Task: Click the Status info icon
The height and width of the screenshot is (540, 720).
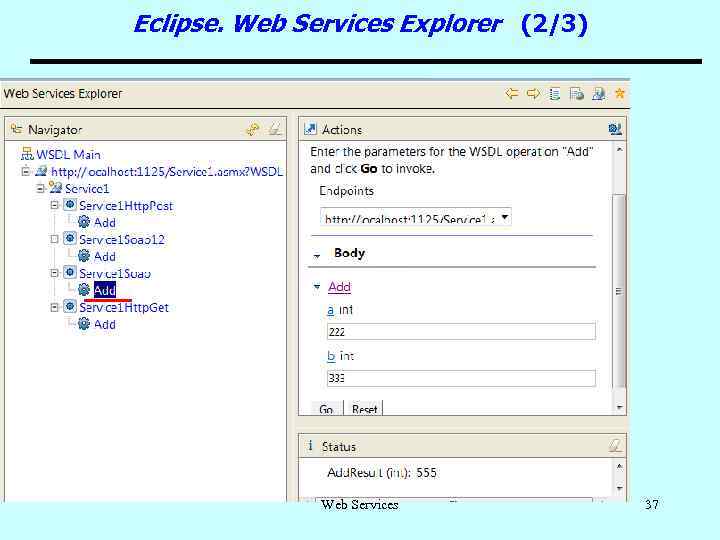Action: [x=310, y=445]
